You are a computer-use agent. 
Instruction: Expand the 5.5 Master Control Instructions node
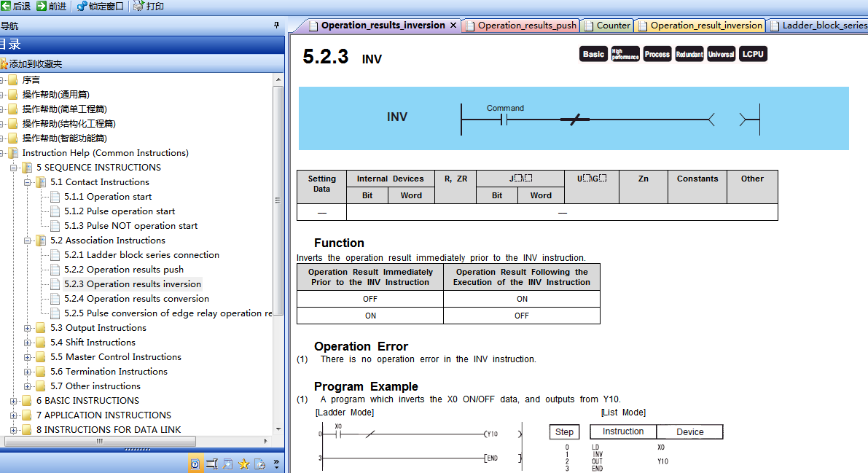(28, 357)
